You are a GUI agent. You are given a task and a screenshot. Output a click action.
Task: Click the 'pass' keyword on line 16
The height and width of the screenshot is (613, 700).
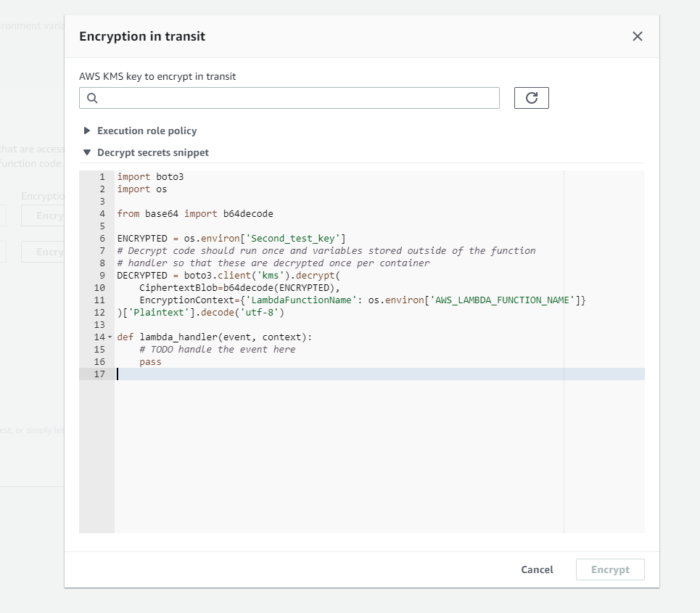(x=150, y=361)
